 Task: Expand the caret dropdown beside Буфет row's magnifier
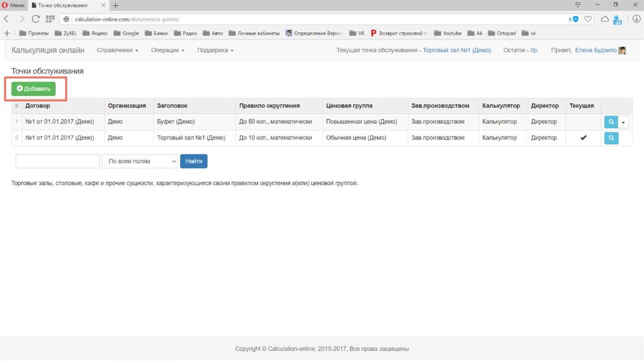tap(623, 122)
